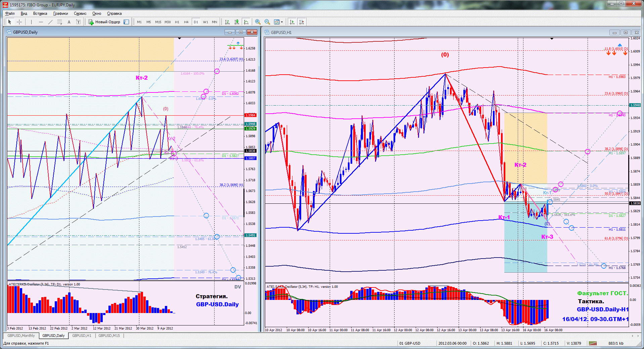The height and width of the screenshot is (349, 644).
Task: Expand templates dropdown arrow
Action: (x=282, y=22)
